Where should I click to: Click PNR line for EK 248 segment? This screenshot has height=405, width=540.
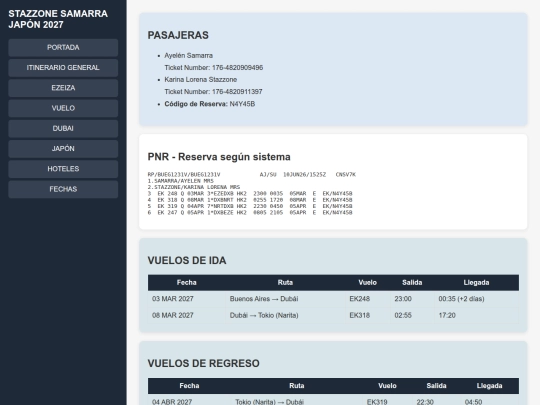[x=250, y=194]
